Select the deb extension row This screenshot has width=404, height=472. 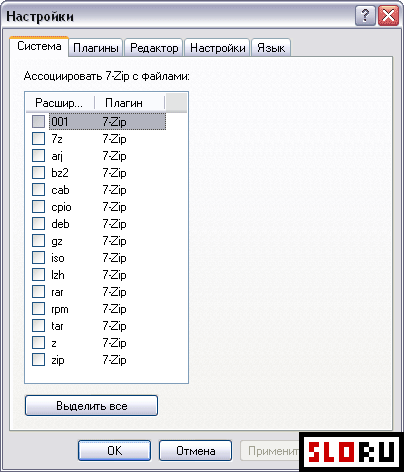click(x=96, y=224)
